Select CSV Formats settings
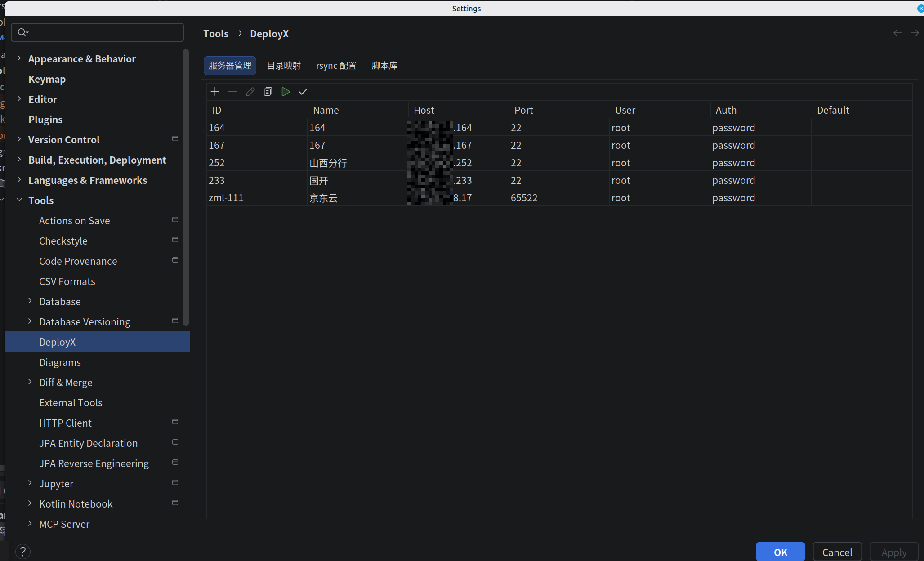The height and width of the screenshot is (561, 924). click(67, 281)
